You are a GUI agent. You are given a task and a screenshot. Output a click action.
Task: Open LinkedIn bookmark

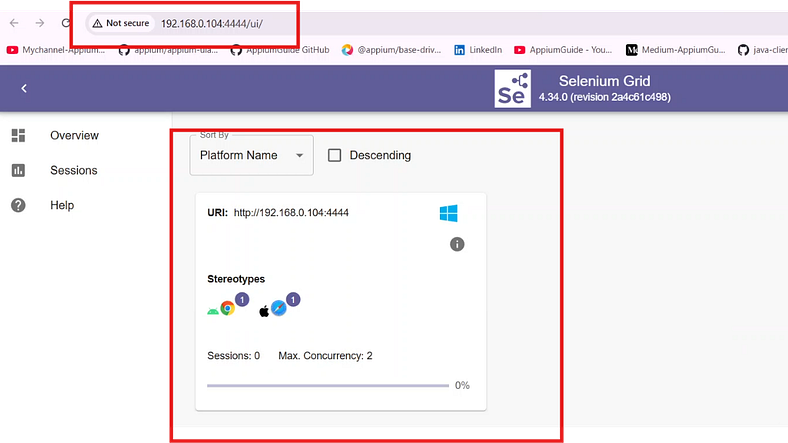pos(478,50)
